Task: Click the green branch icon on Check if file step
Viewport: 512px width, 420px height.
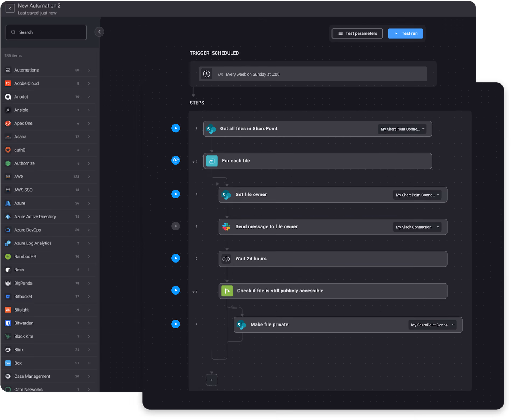Action: [227, 291]
